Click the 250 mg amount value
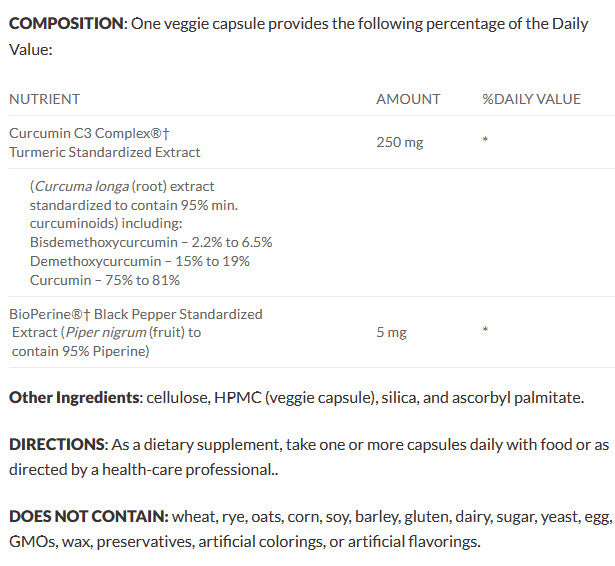The height and width of the screenshot is (566, 615). [400, 142]
